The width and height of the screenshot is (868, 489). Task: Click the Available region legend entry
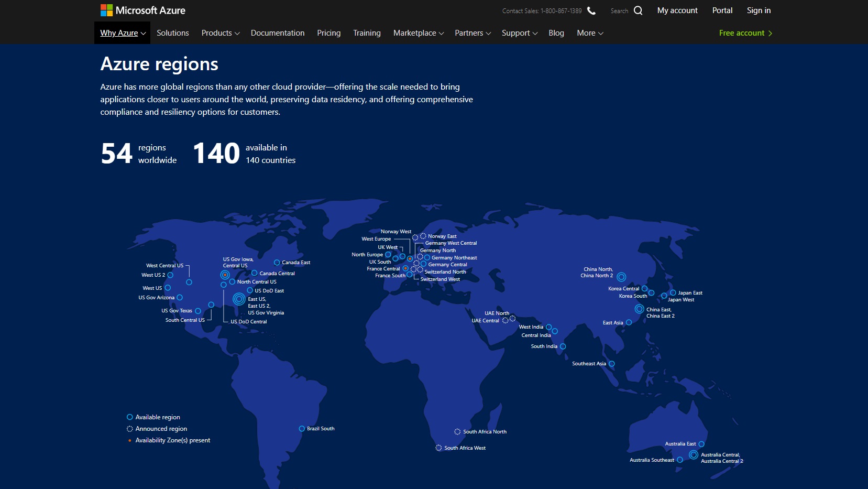(153, 417)
